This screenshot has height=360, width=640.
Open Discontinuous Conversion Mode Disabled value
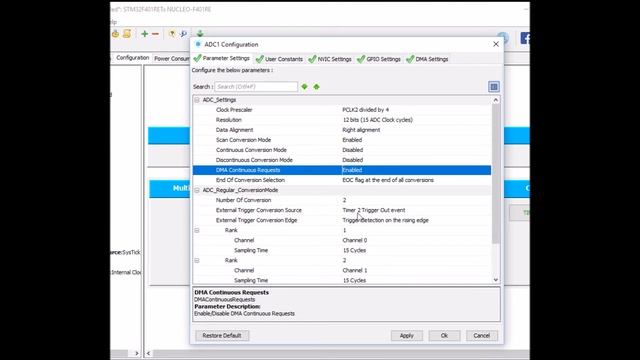pos(353,160)
